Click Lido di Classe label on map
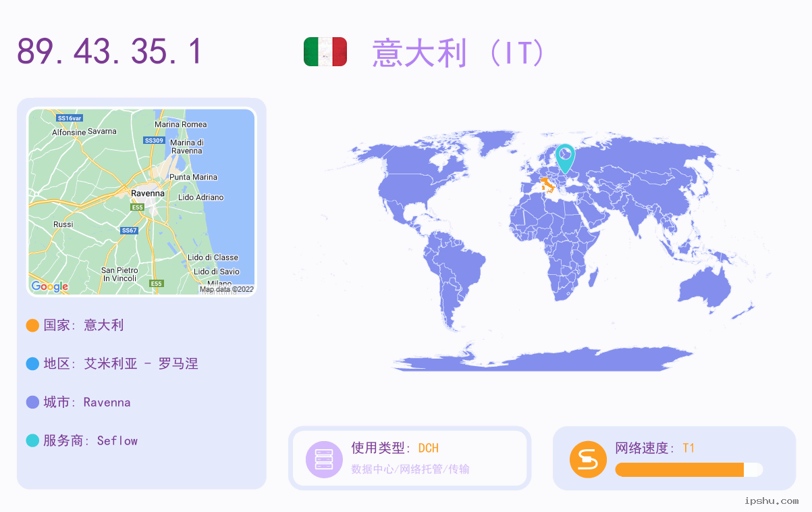 tap(213, 257)
